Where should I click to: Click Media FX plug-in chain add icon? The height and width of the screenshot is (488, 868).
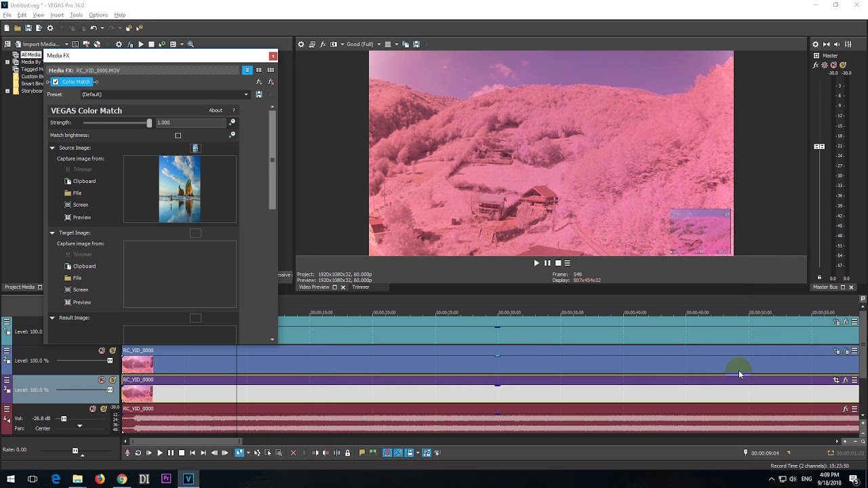click(x=259, y=82)
